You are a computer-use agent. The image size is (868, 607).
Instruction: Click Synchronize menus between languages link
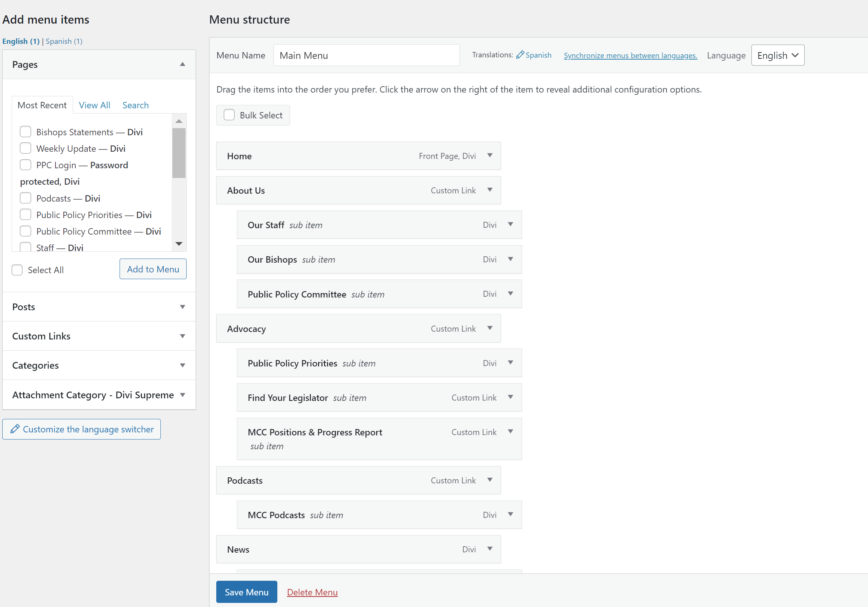tap(630, 55)
